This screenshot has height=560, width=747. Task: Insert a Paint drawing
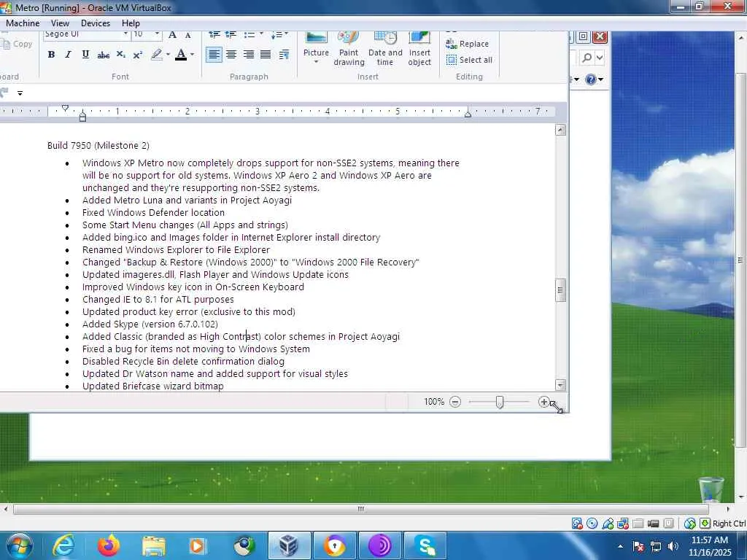click(349, 49)
